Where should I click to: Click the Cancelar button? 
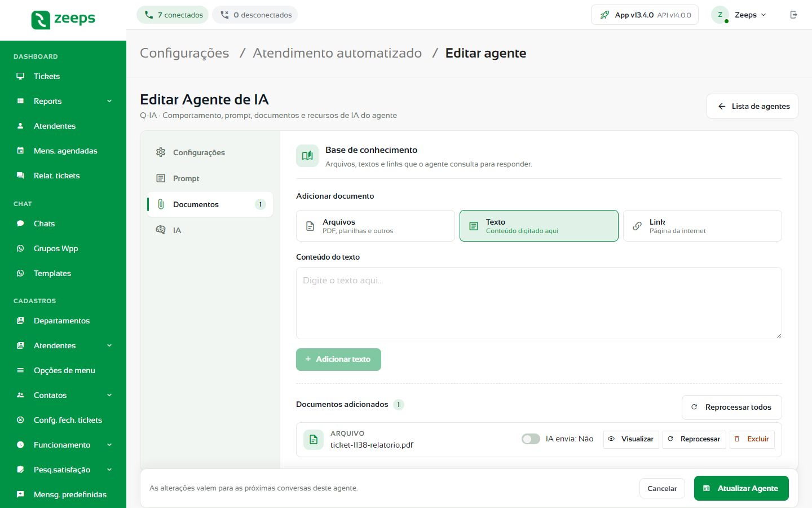pyautogui.click(x=662, y=488)
